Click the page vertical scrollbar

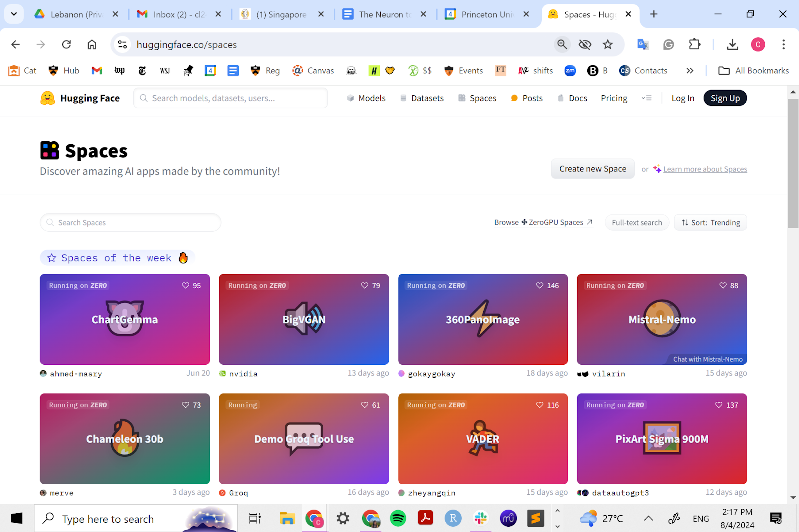pos(793,163)
